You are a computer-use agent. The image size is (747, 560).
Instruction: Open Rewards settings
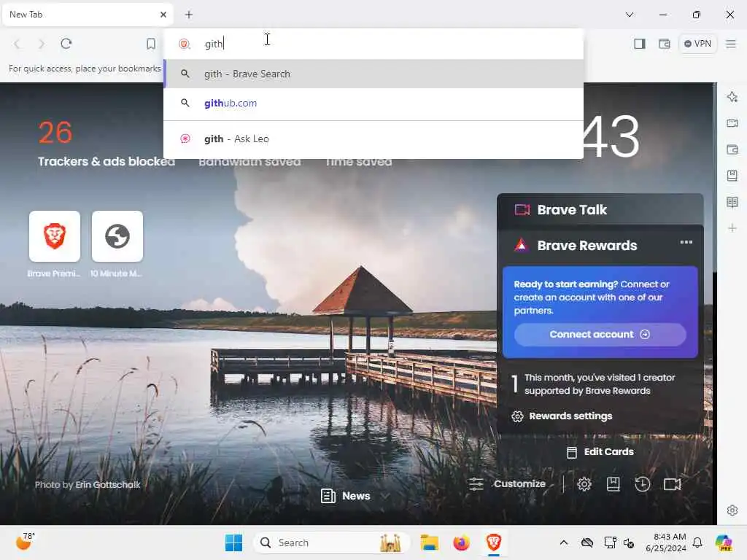point(562,416)
